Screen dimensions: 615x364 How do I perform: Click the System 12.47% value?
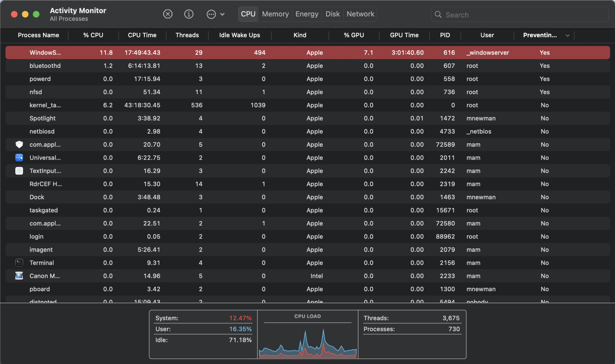[240, 318]
